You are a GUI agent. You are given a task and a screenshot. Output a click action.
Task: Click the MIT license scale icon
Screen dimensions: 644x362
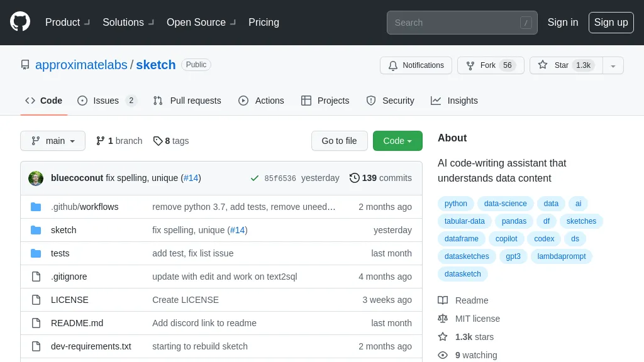pos(442,319)
